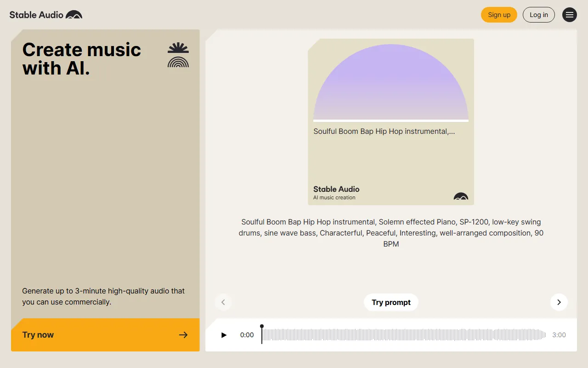This screenshot has width=588, height=368.
Task: Click the 3:00 track duration label
Action: (x=559, y=335)
